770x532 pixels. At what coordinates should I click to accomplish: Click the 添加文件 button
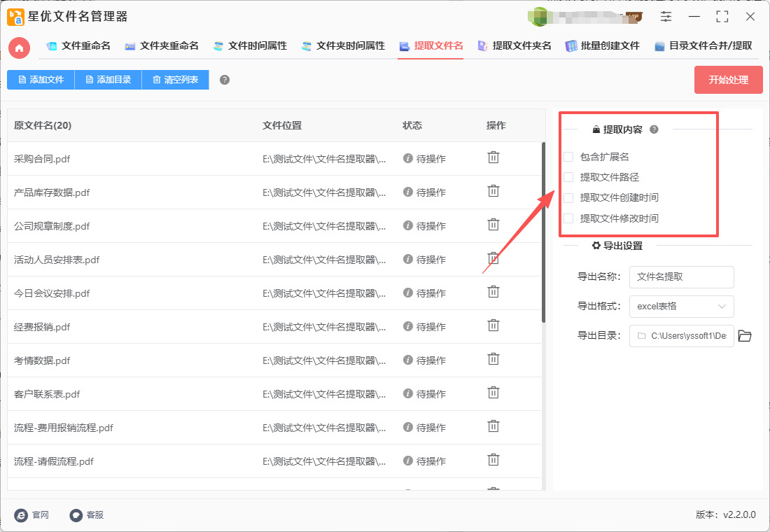[41, 80]
